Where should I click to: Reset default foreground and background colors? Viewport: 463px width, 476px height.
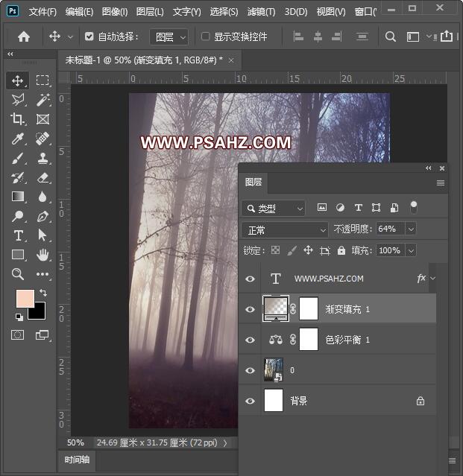click(19, 317)
